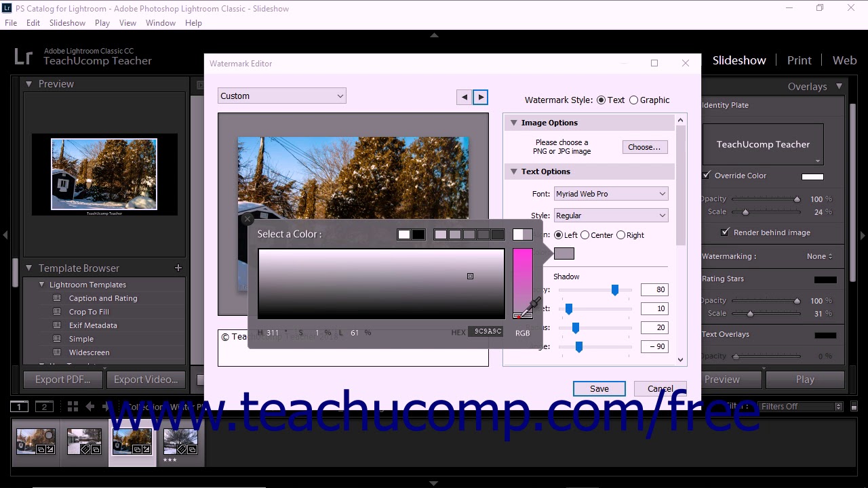Collapse the Overlays panel
Screen dimensions: 868x488
tap(839, 86)
